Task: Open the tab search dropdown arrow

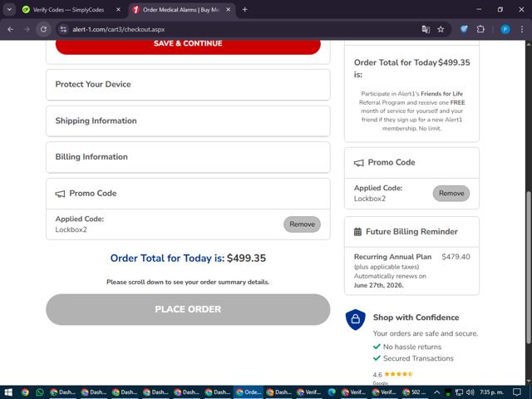Action: click(x=9, y=9)
